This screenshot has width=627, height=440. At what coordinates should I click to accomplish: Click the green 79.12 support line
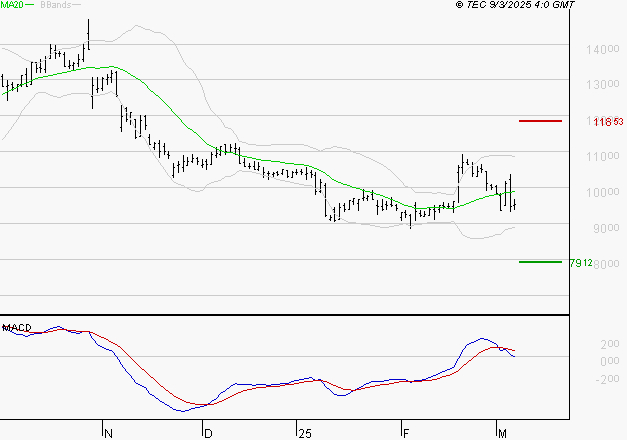pyautogui.click(x=540, y=262)
